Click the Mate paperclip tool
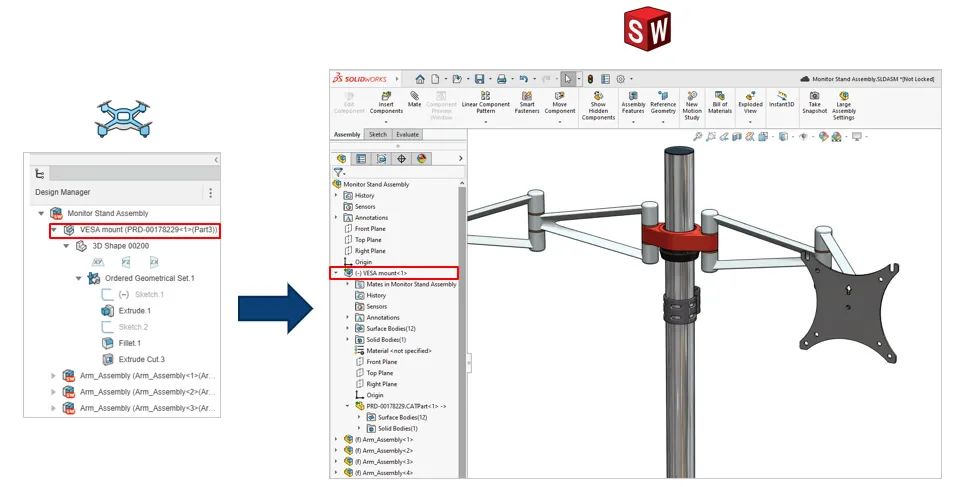The height and width of the screenshot is (487, 955). tap(414, 100)
